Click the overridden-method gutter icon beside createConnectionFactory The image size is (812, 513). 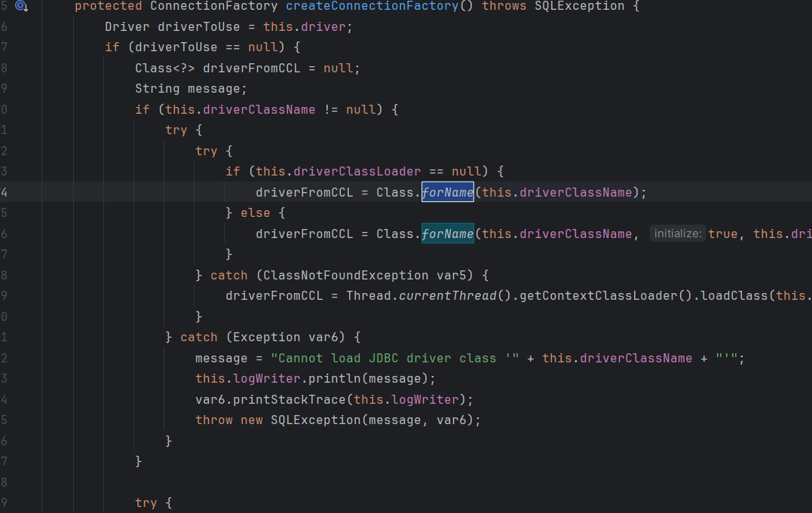[x=21, y=6]
